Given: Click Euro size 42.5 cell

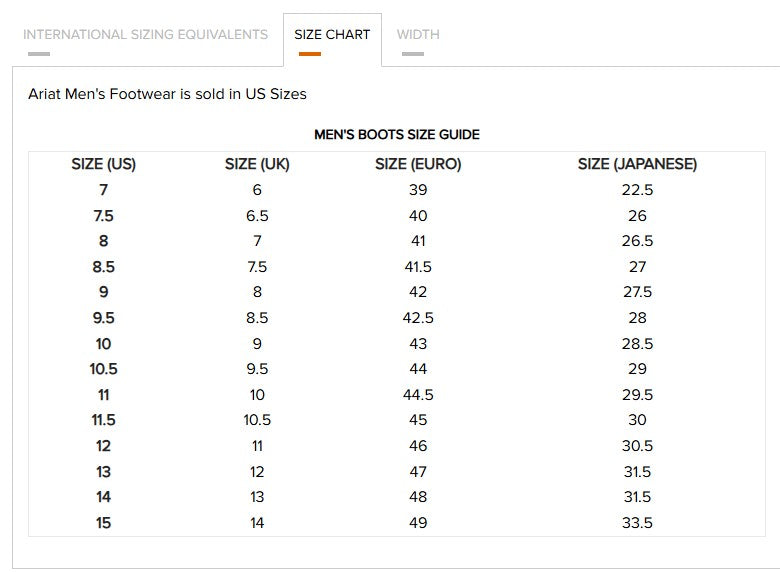Looking at the screenshot, I should pyautogui.click(x=418, y=318).
